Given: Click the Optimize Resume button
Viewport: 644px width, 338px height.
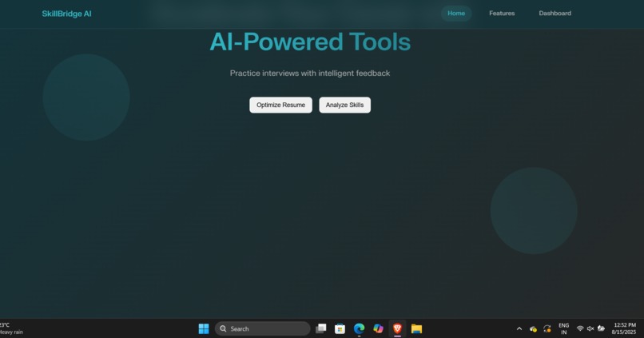Looking at the screenshot, I should [281, 105].
